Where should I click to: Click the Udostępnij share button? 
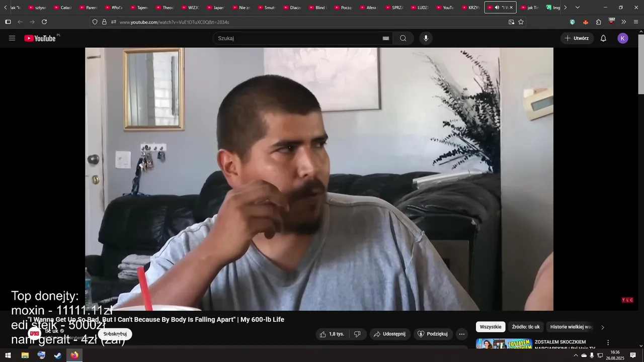pos(390,334)
